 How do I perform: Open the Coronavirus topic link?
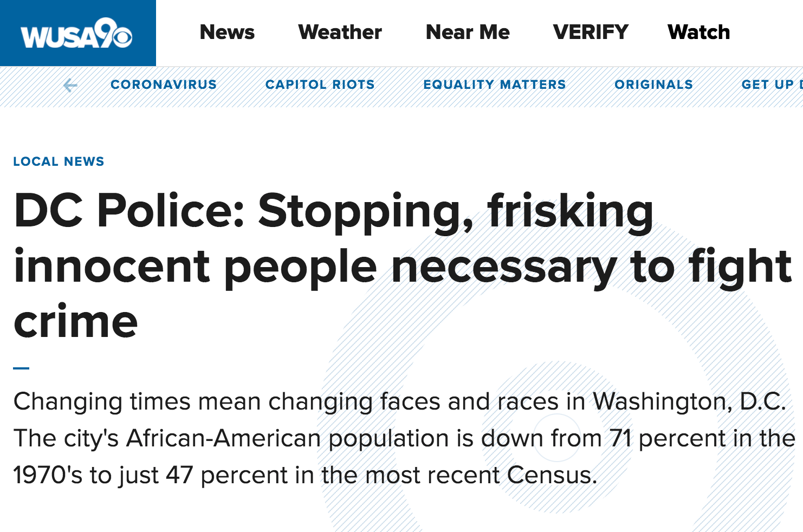tap(164, 85)
